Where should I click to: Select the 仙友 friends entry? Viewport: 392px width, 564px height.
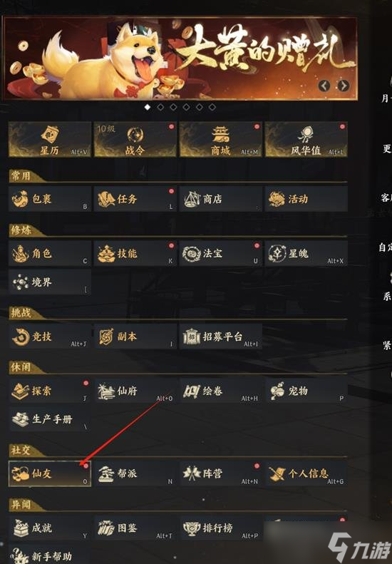[x=50, y=473]
